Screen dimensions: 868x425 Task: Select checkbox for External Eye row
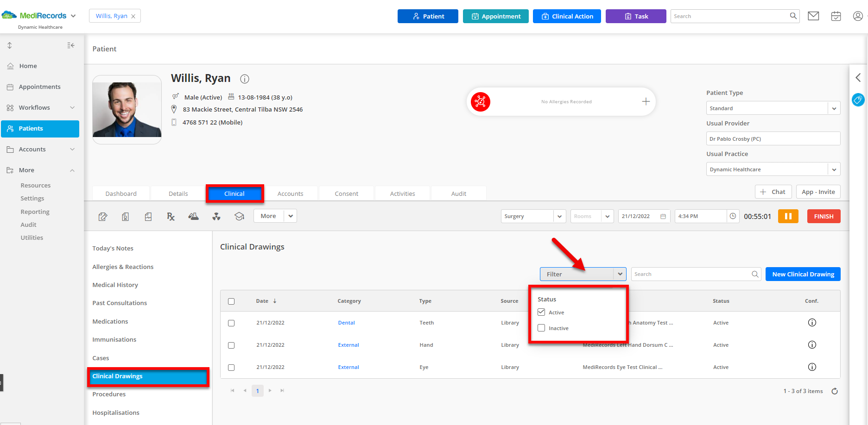231,368
